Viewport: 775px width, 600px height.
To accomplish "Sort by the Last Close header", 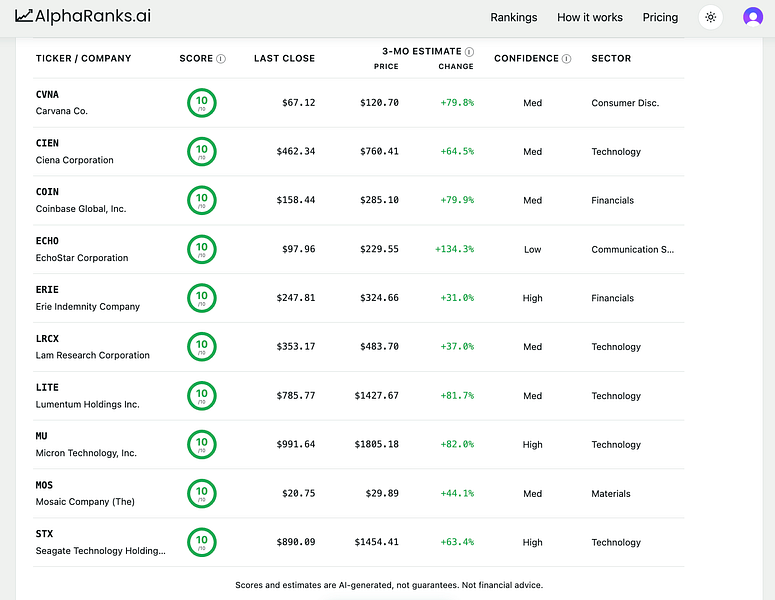I will (284, 58).
